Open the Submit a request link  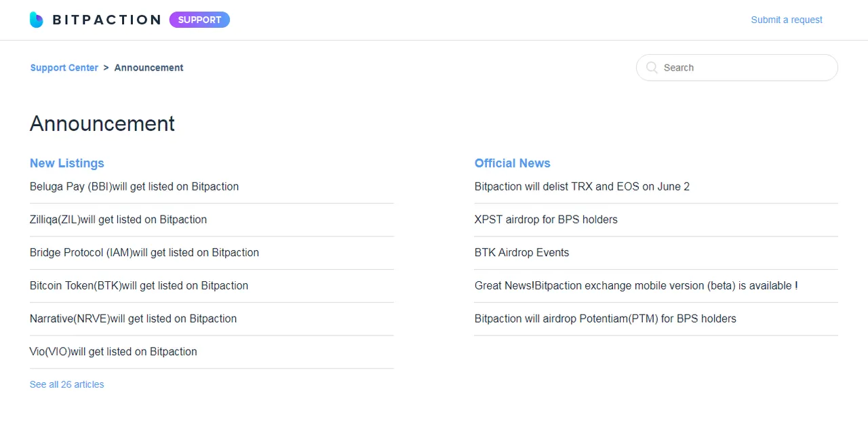(x=787, y=20)
